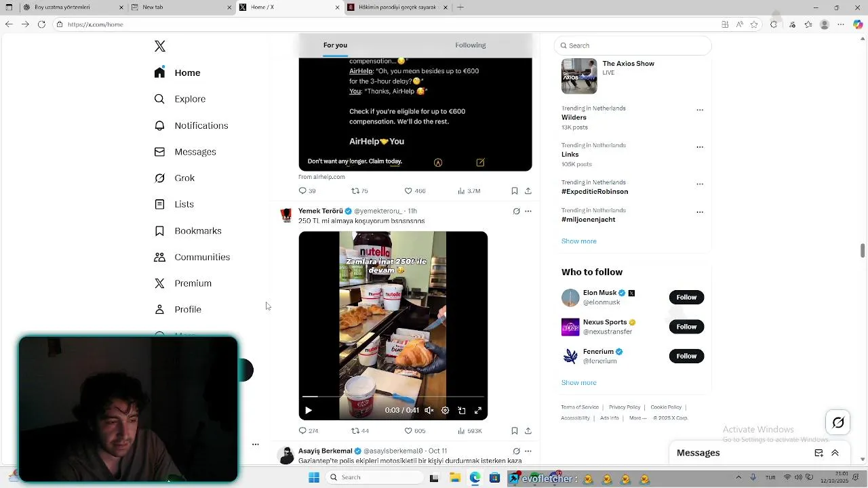Screen dimensions: 868x488
Task: Open more options for Links trend
Action: tap(700, 147)
